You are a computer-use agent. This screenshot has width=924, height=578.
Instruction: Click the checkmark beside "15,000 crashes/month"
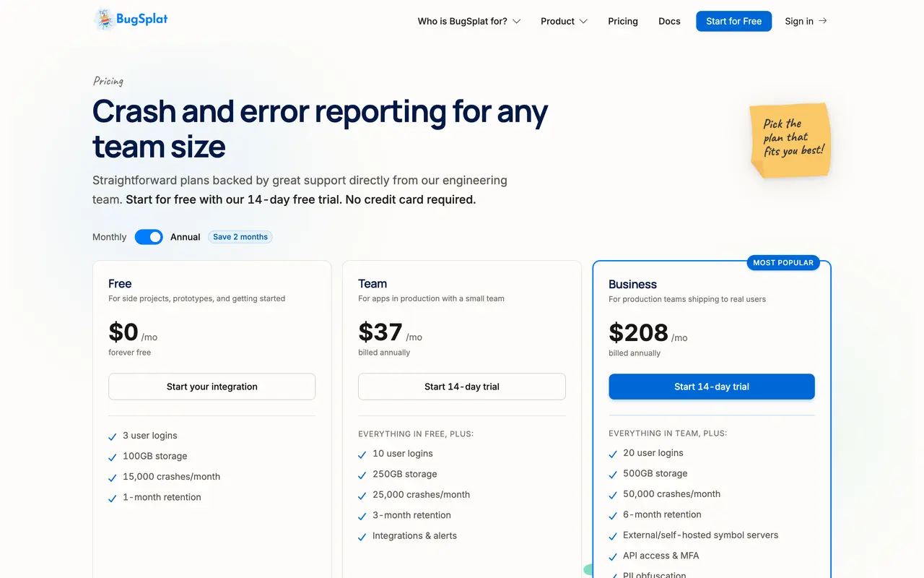[113, 478]
